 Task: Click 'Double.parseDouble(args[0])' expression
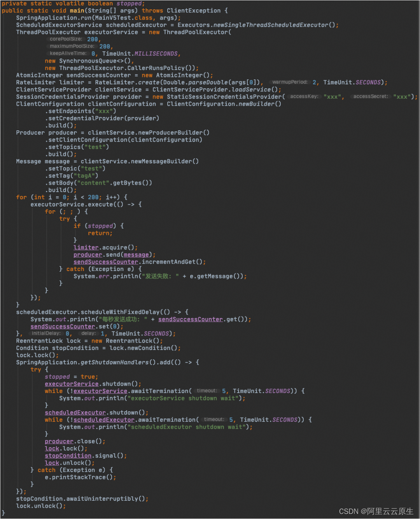point(211,82)
